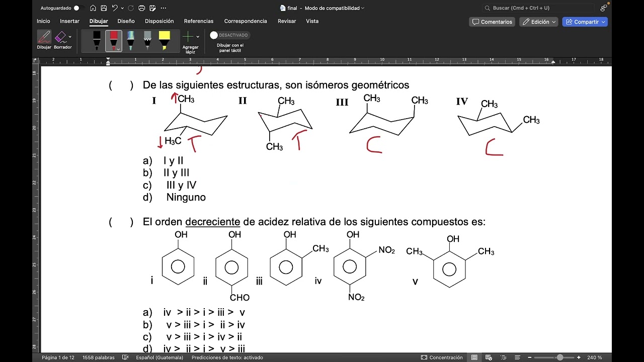Click answer option 'a) I y II'
644x362 pixels.
163,161
